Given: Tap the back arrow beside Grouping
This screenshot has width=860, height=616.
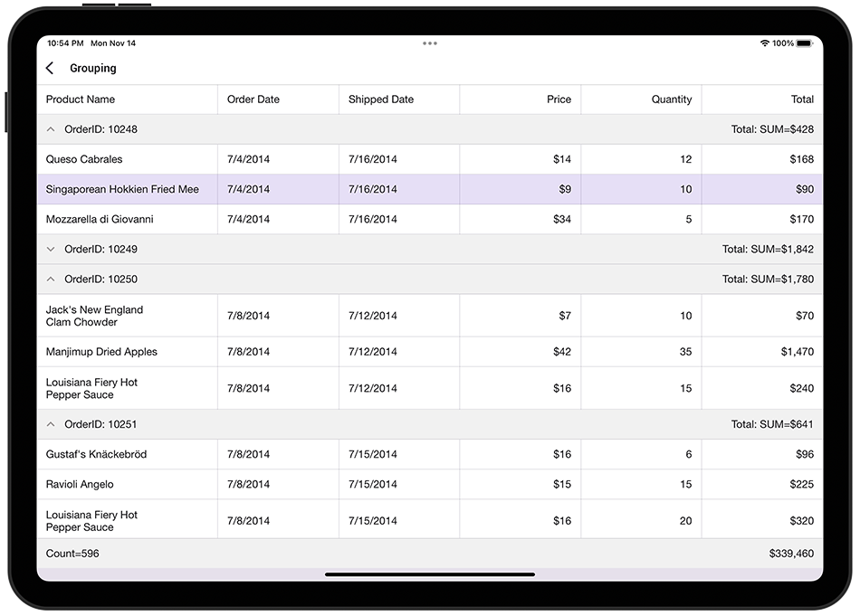Looking at the screenshot, I should pyautogui.click(x=51, y=68).
